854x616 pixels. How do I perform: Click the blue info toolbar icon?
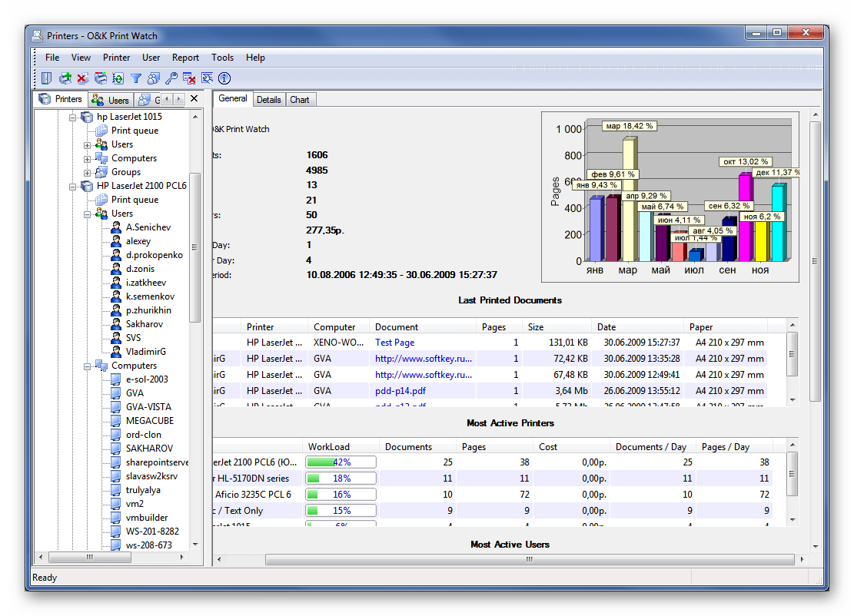click(x=224, y=78)
